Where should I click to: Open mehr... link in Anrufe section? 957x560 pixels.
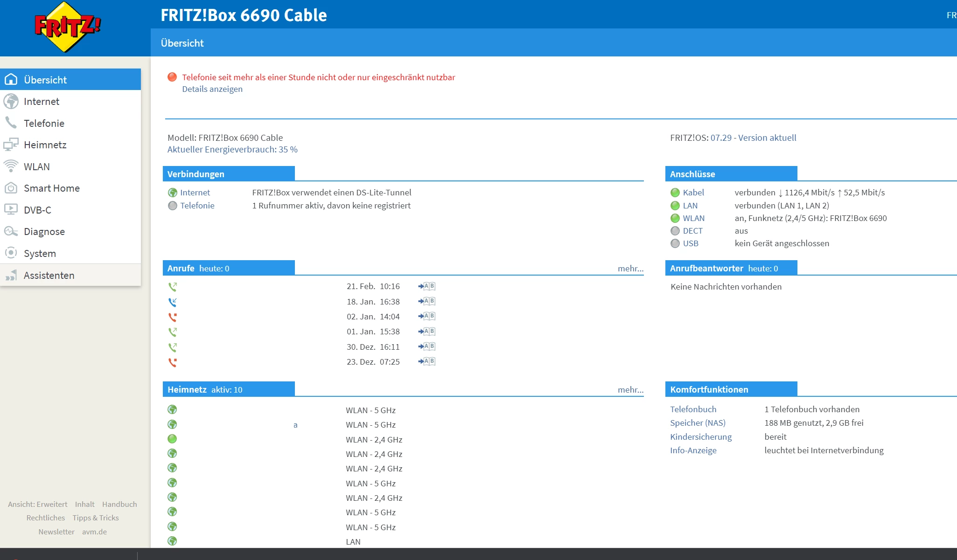click(630, 269)
